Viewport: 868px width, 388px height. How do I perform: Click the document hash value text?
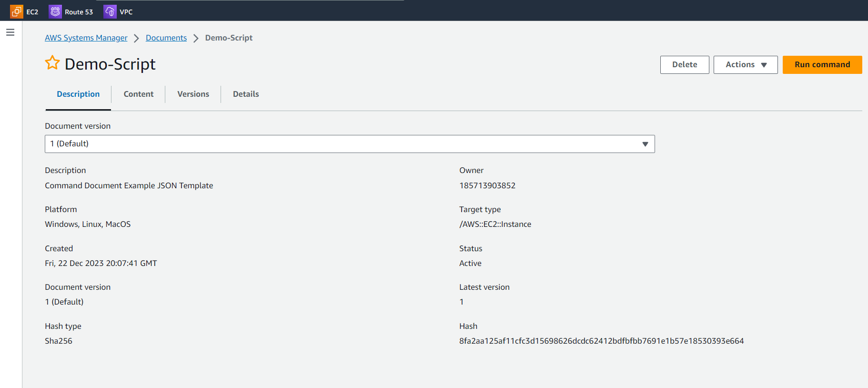click(601, 341)
